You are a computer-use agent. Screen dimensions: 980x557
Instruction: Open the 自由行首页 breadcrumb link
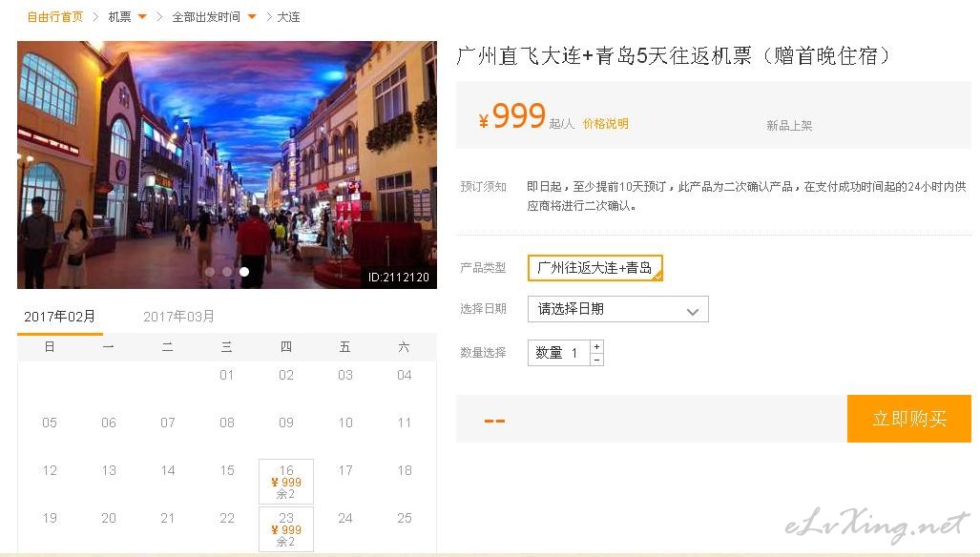point(55,17)
